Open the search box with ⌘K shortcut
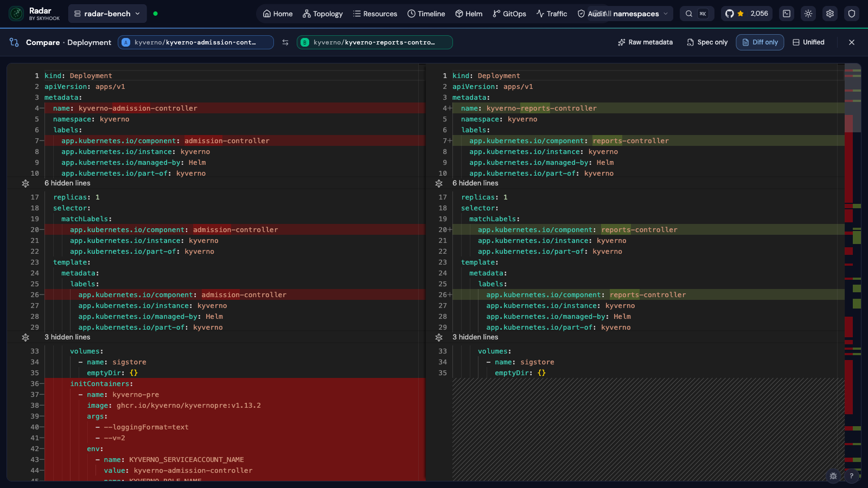 697,14
